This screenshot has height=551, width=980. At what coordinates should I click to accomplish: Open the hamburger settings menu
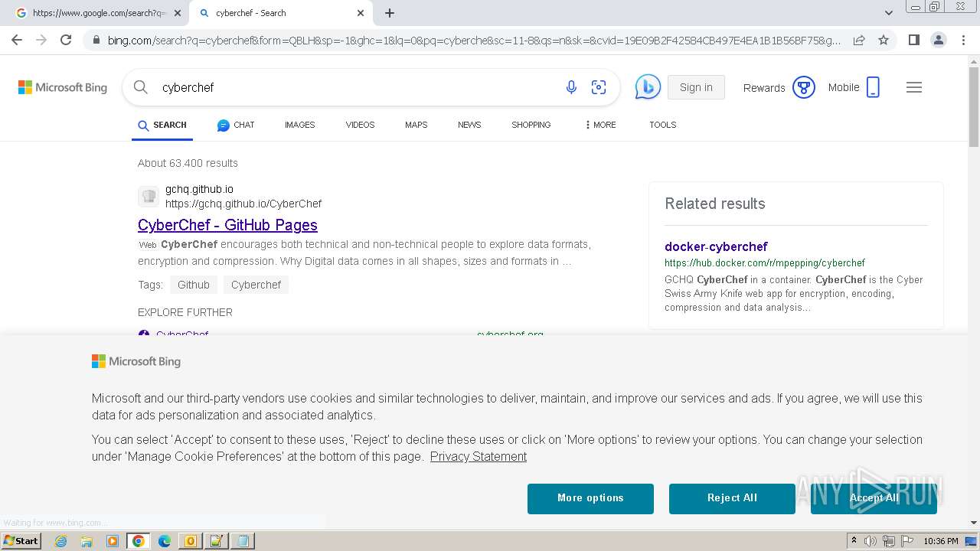click(914, 87)
